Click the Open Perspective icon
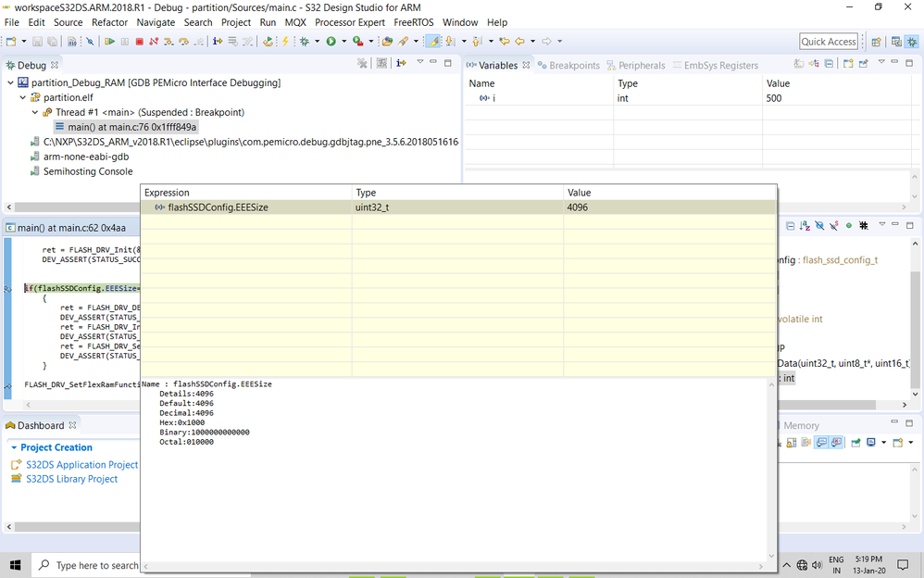Screen dimensions: 924x578 (x=876, y=42)
